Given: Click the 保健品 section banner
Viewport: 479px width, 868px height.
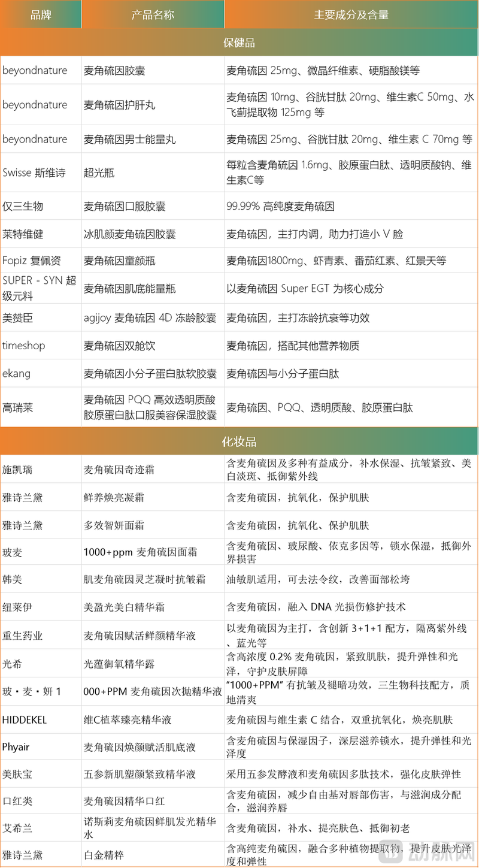Looking at the screenshot, I should click(239, 42).
